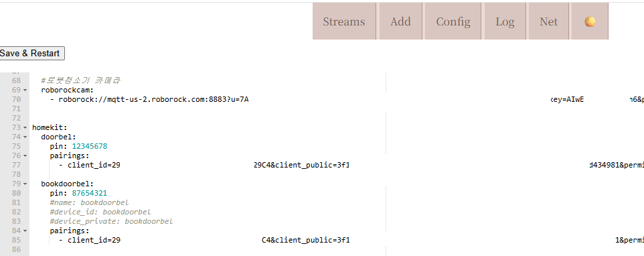Screen dimensions: 644x256
Task: Click the roborockcam: key text
Action: [68, 90]
